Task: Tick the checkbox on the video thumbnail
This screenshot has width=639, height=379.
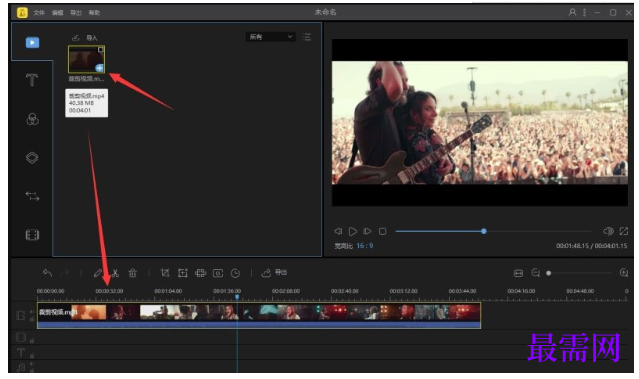Action: point(101,50)
